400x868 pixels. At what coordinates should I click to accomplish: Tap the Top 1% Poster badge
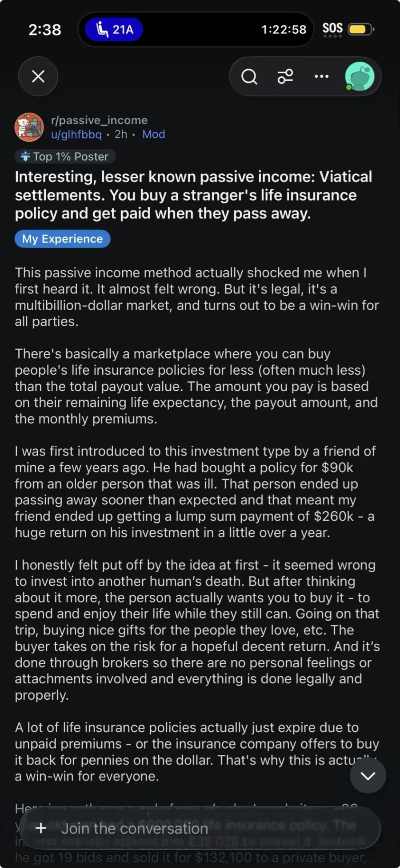pyautogui.click(x=65, y=156)
